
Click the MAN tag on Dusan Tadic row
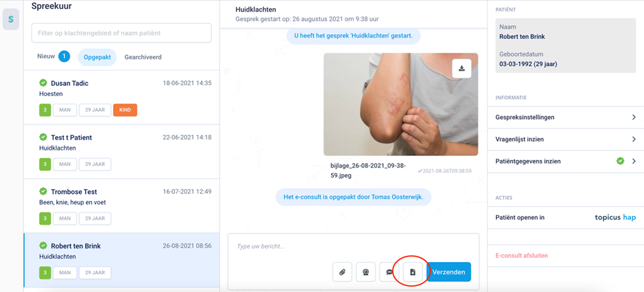(x=65, y=110)
